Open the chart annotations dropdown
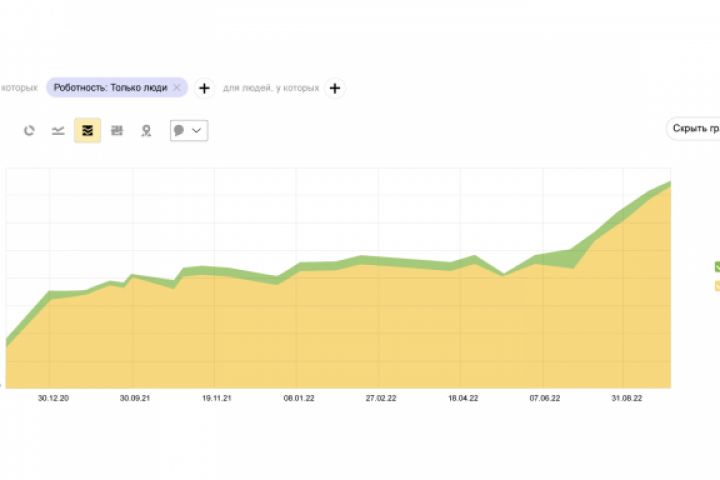The height and width of the screenshot is (480, 720). tap(189, 131)
